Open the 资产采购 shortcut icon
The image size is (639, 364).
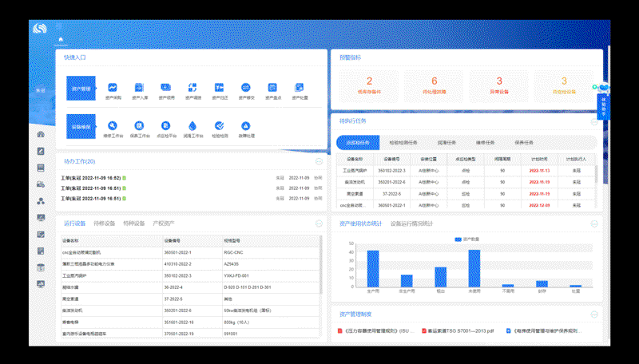(x=113, y=88)
